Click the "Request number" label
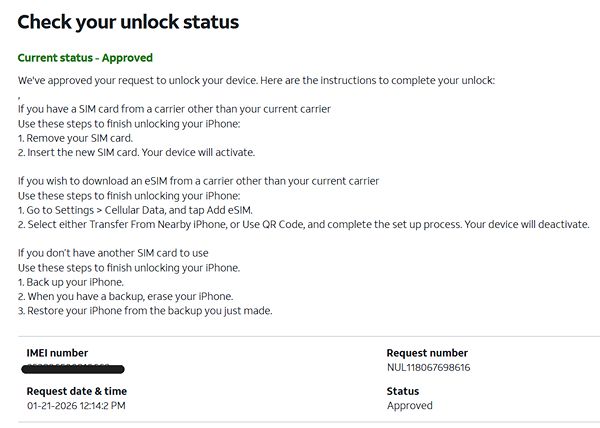Image resolution: width=600 pixels, height=428 pixels. (427, 353)
